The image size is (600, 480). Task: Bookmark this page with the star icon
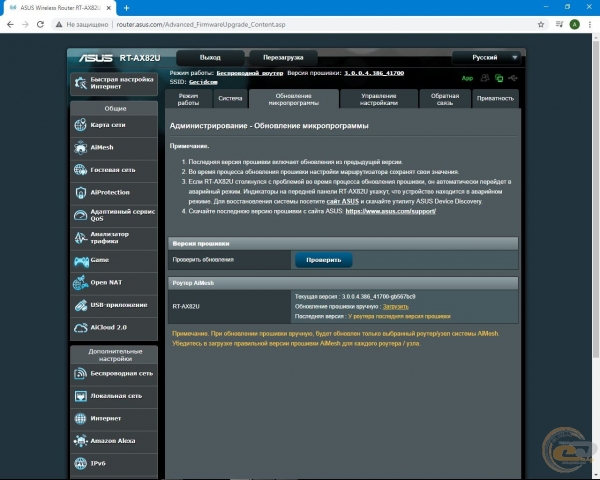pos(541,24)
